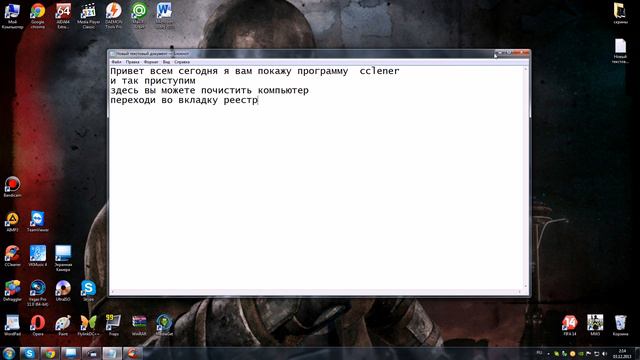640x360 pixels.
Task: Open the Microsoft Word desktop shortcut
Action: coord(164,16)
